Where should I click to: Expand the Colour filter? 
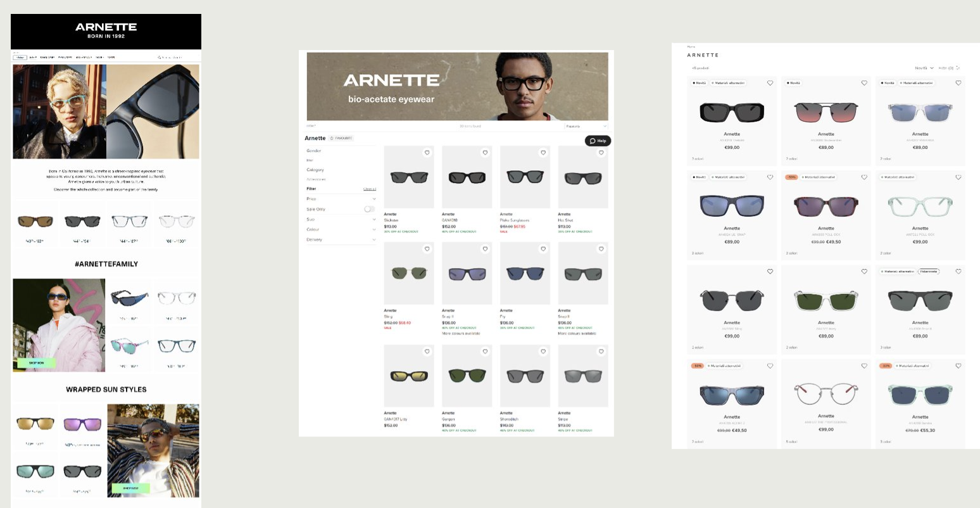click(x=341, y=229)
